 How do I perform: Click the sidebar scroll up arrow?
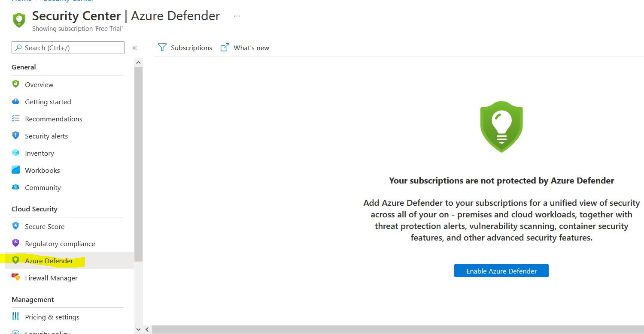click(x=138, y=63)
